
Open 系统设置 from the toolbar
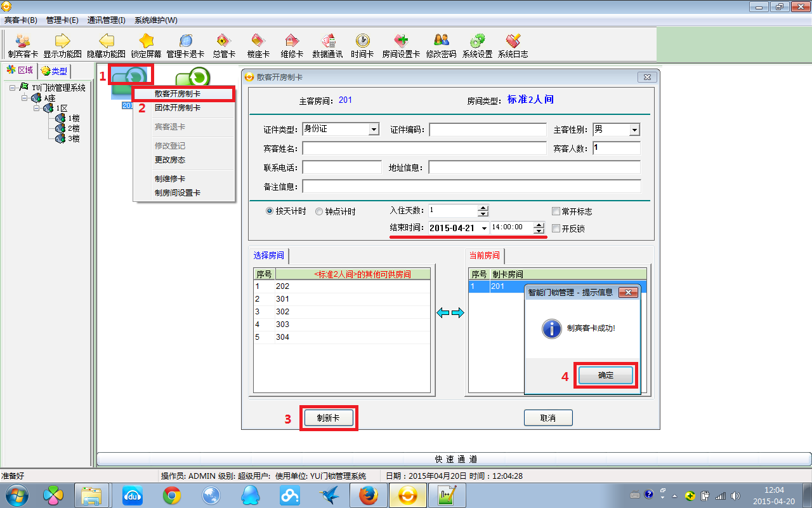477,41
